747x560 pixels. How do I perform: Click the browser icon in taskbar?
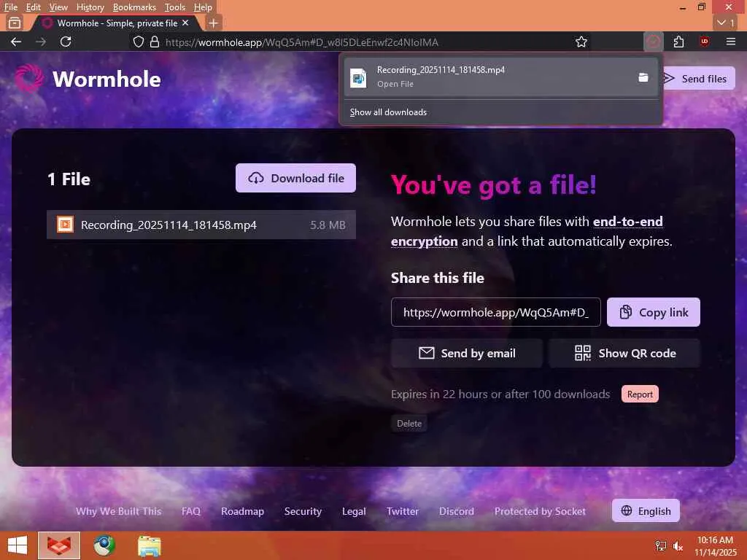(59, 545)
